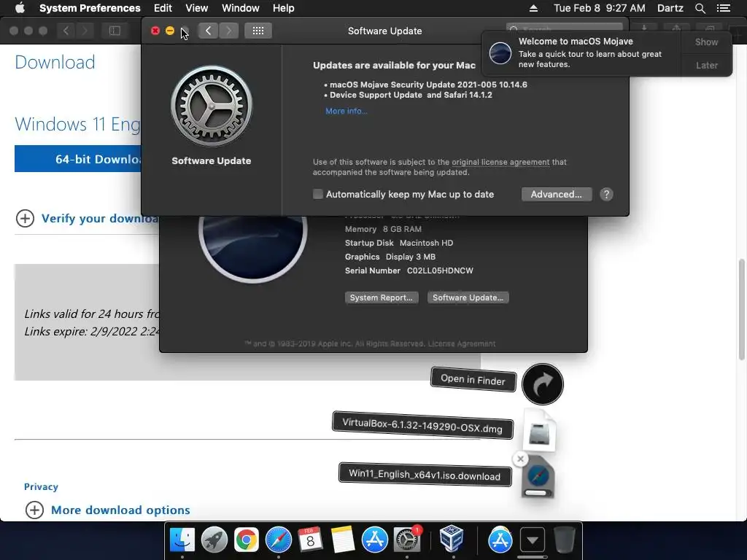Click the 64-bit Download button in Safari
The width and height of the screenshot is (747, 560).
click(x=78, y=158)
